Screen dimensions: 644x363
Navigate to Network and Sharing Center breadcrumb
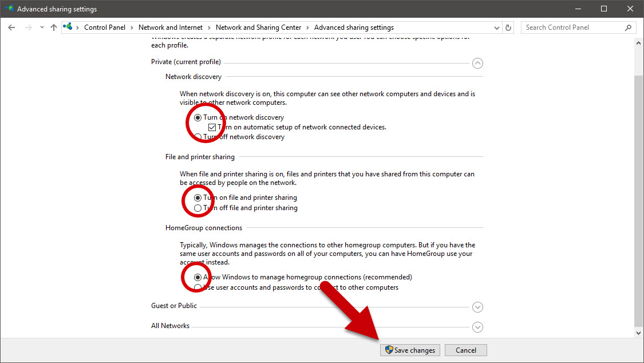258,27
